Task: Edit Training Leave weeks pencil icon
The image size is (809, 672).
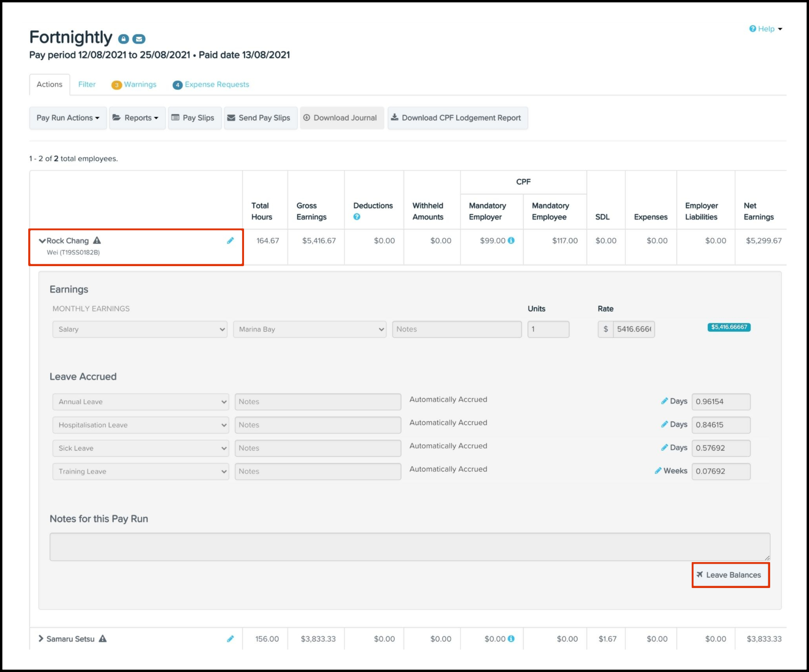Action: click(658, 470)
